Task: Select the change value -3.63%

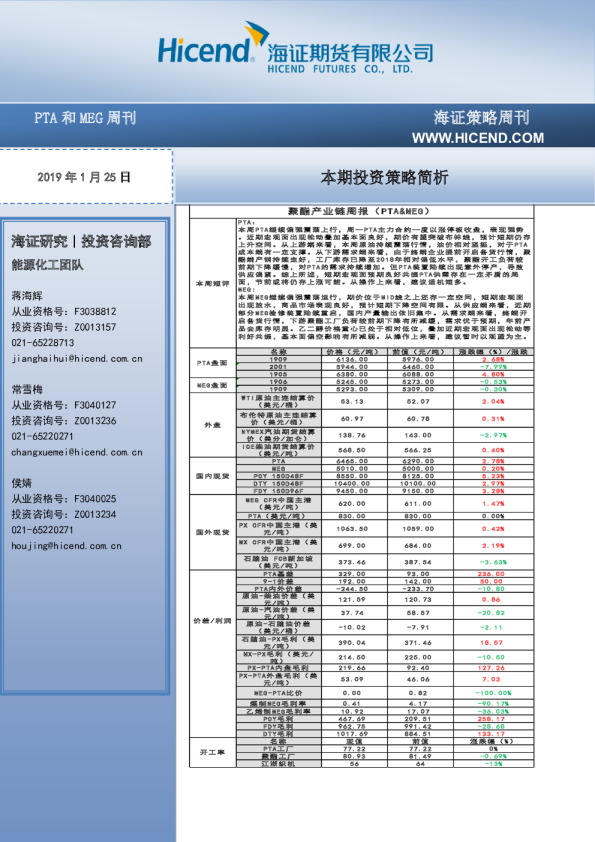Action: coord(493,562)
